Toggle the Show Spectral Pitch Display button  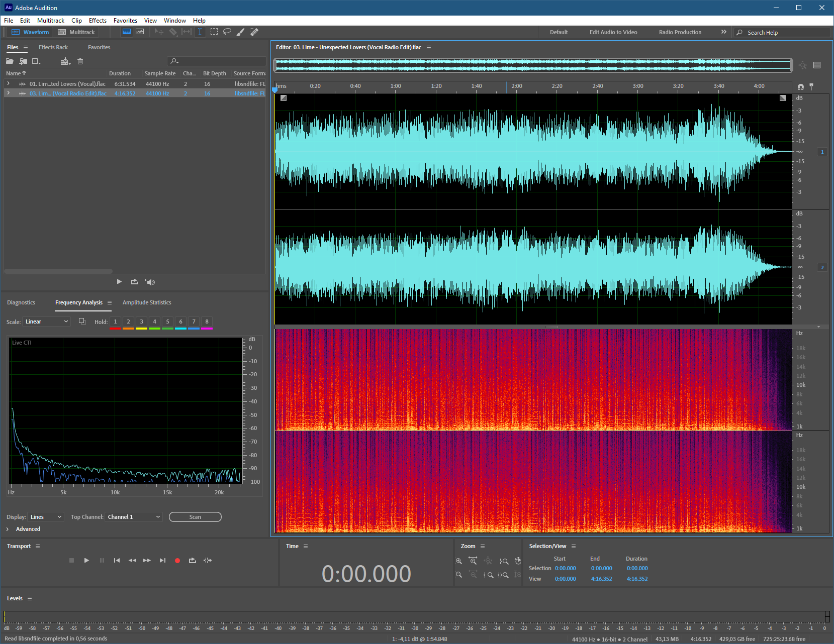(x=140, y=32)
